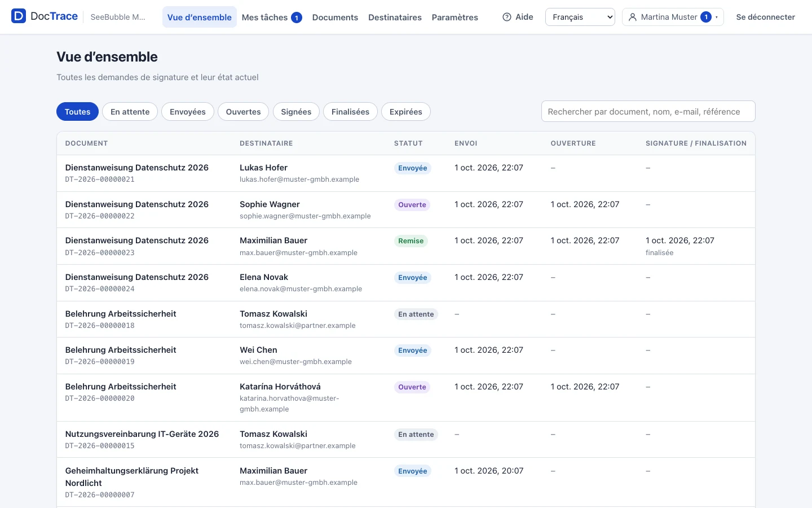Click the Ouverte badge for Sophie Wagner

(x=412, y=205)
